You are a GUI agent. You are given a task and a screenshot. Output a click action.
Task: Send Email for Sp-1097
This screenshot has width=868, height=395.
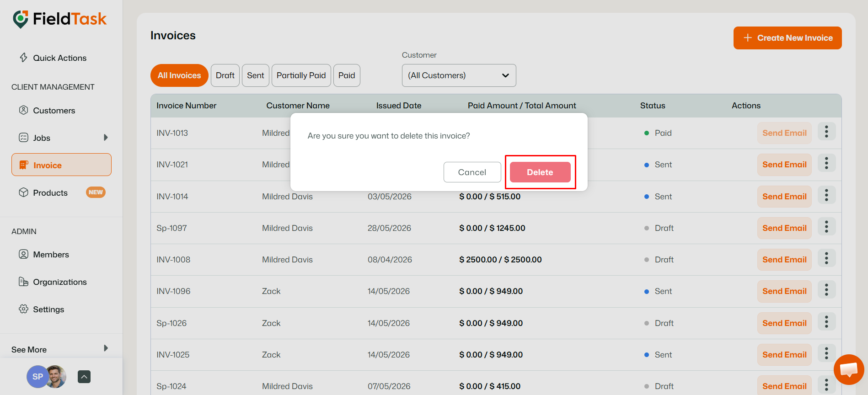784,228
